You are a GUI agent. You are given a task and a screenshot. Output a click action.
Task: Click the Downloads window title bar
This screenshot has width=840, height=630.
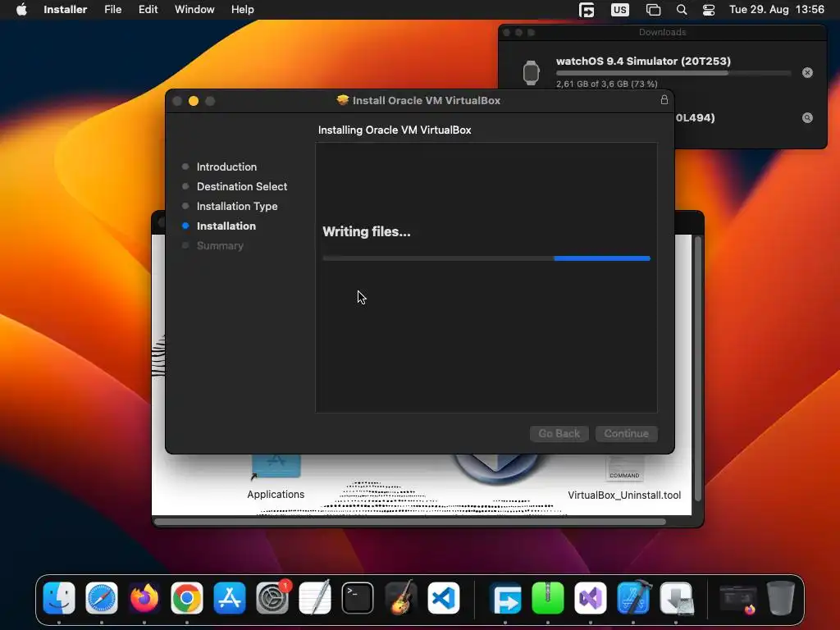tap(663, 32)
